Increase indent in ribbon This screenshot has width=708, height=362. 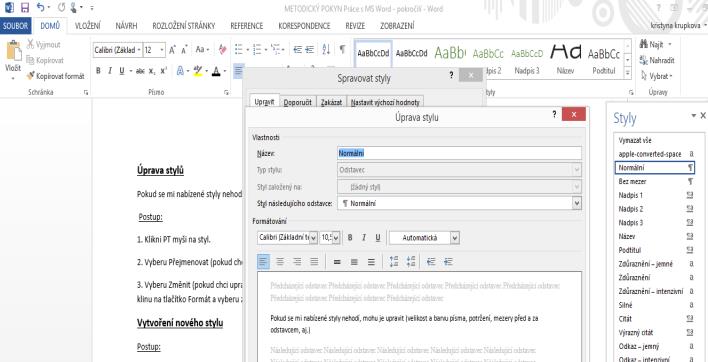point(309,50)
